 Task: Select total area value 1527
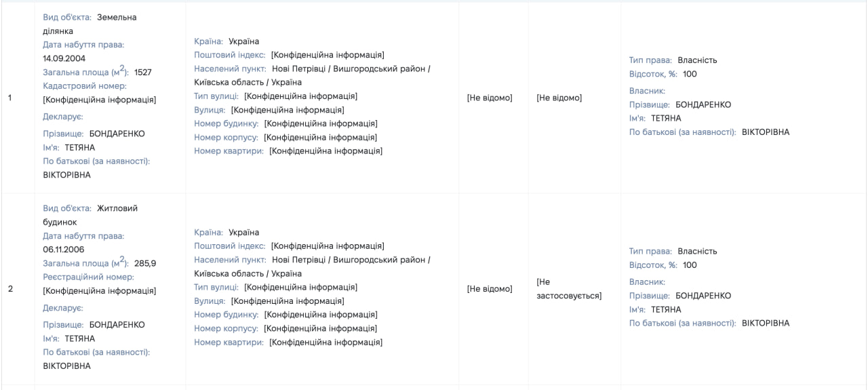(143, 73)
